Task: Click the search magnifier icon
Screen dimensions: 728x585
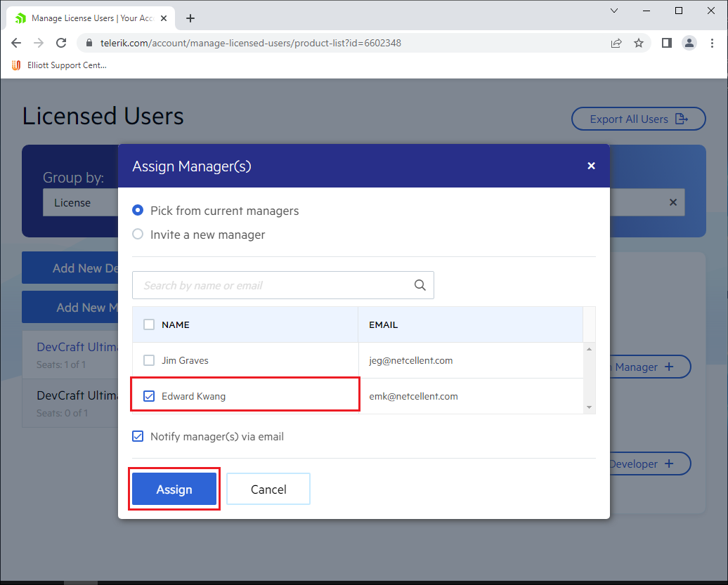Action: point(420,285)
